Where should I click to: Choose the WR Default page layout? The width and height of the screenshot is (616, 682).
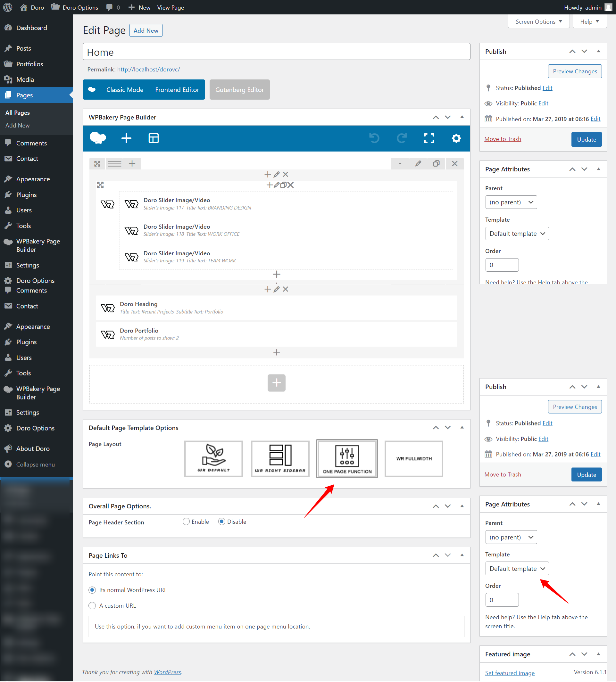213,459
